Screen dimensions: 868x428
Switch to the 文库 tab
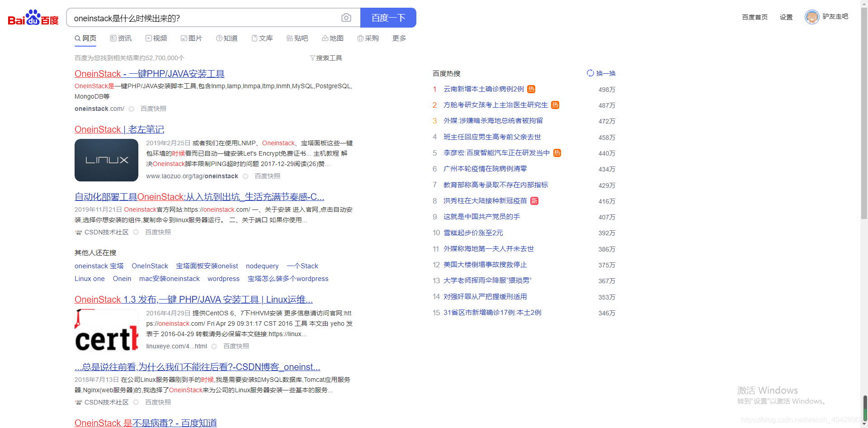262,38
